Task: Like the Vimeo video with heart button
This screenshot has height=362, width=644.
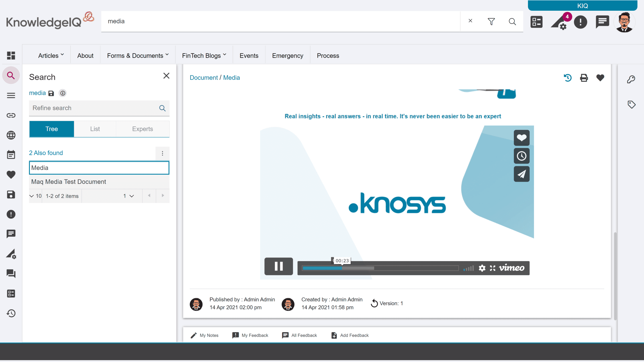Action: (521, 138)
